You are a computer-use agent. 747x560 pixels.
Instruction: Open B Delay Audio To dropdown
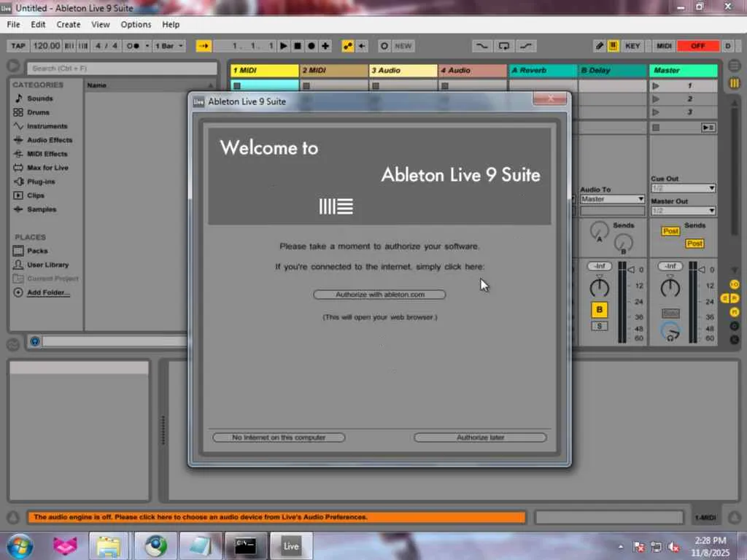tap(613, 199)
